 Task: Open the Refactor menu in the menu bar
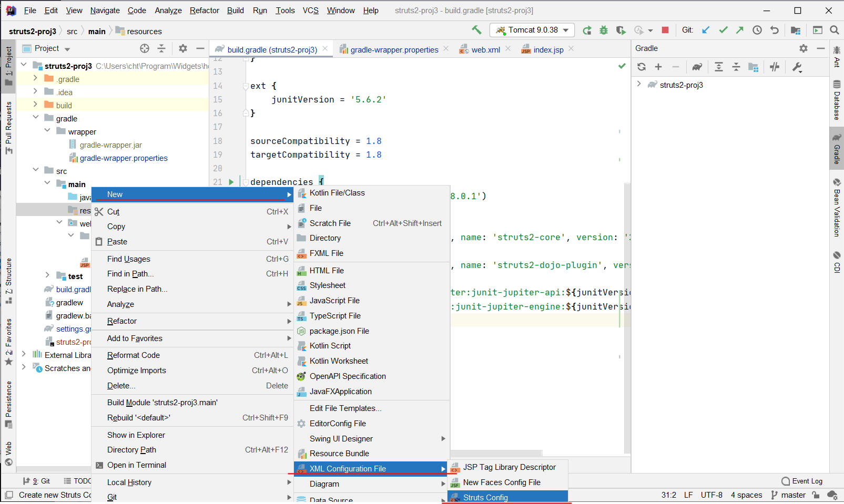pyautogui.click(x=205, y=11)
